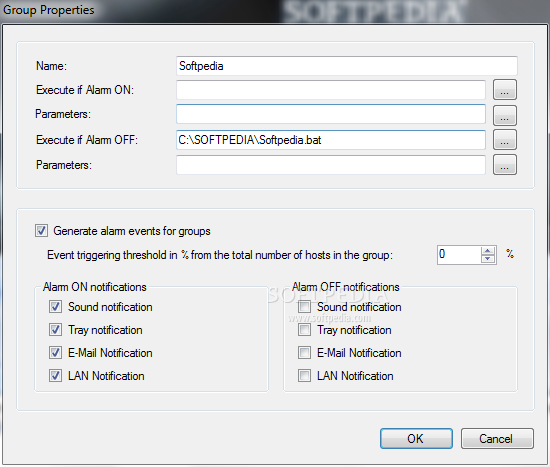This screenshot has height=467, width=550.
Task: Click the 'Event triggering threshold' label text
Action: pos(220,255)
